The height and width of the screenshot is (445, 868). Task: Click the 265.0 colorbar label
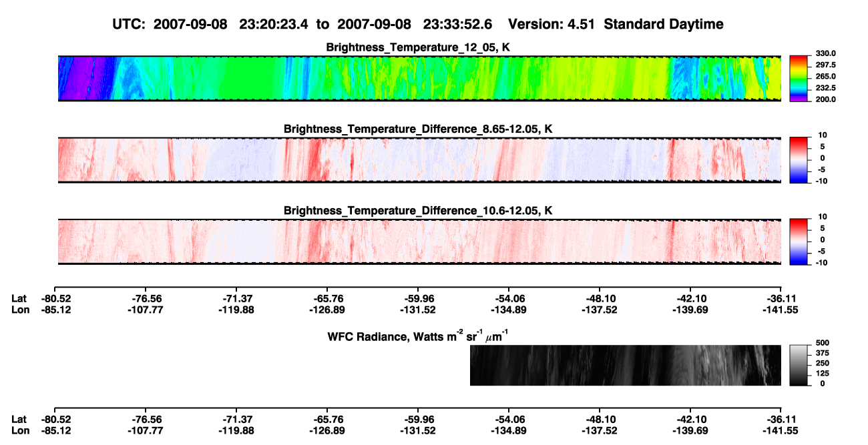coord(824,77)
